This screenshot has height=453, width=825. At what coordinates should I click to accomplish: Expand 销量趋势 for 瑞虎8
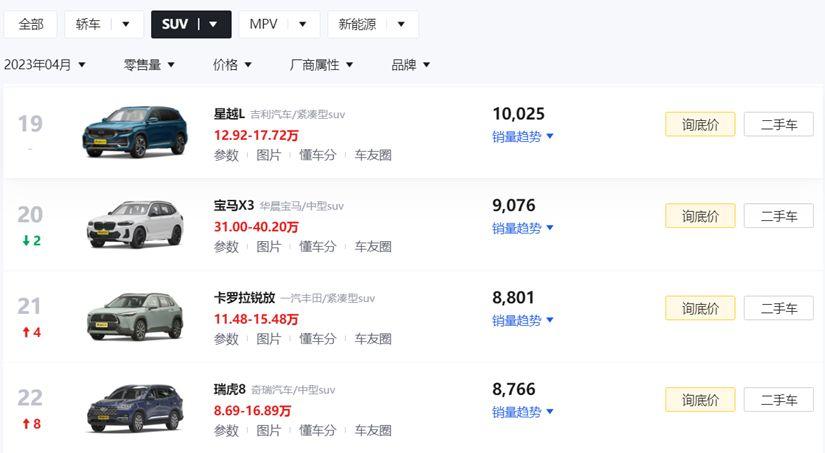pos(522,412)
